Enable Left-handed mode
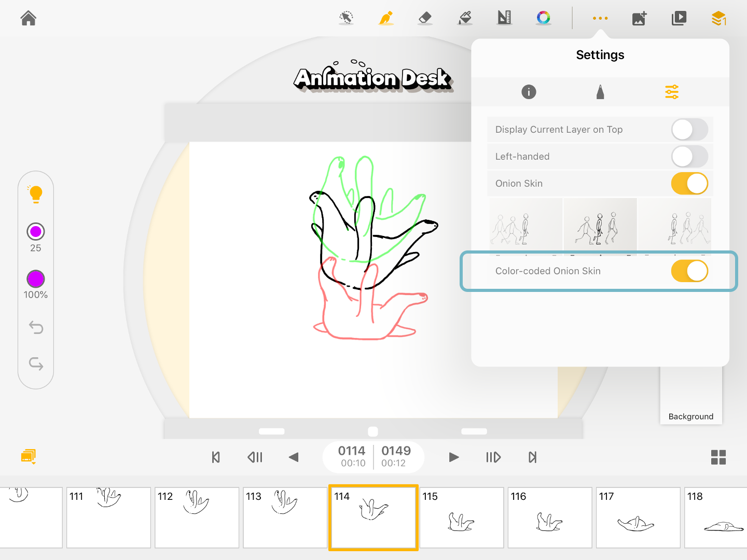This screenshot has width=747, height=560. [x=689, y=157]
